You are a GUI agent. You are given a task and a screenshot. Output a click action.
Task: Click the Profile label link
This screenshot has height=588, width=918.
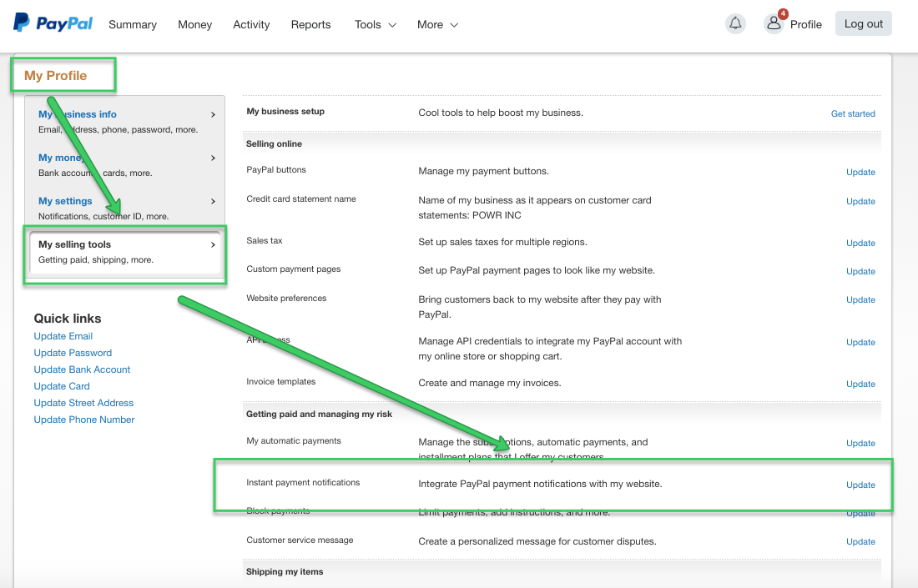(x=805, y=24)
